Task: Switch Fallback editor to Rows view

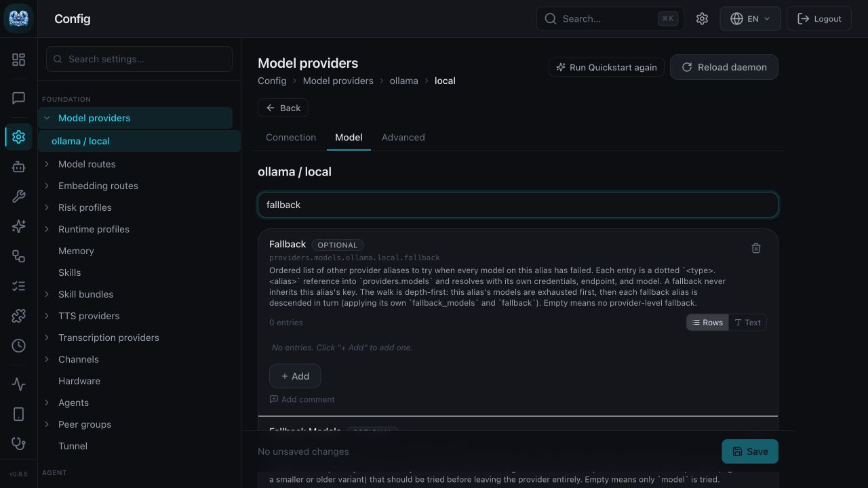Action: point(707,323)
